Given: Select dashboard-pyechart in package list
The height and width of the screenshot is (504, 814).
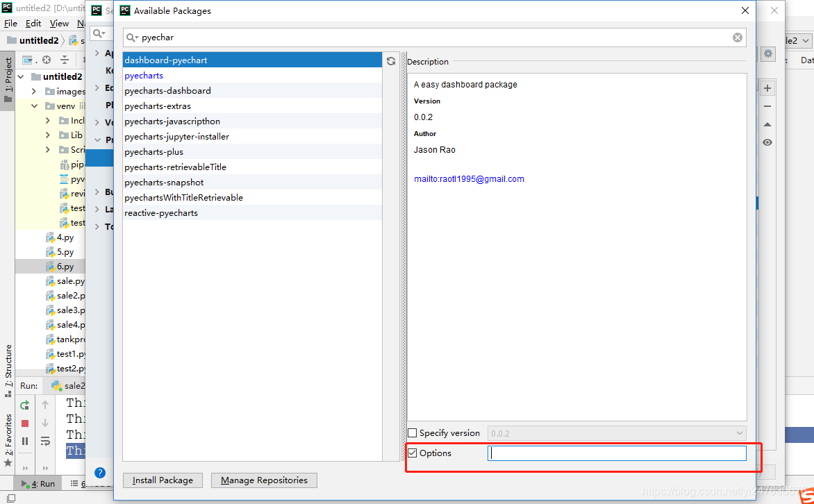Looking at the screenshot, I should pyautogui.click(x=252, y=60).
